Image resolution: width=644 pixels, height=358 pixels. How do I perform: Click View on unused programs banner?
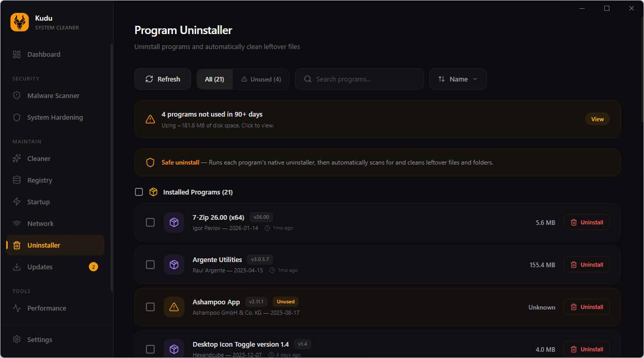(x=597, y=119)
